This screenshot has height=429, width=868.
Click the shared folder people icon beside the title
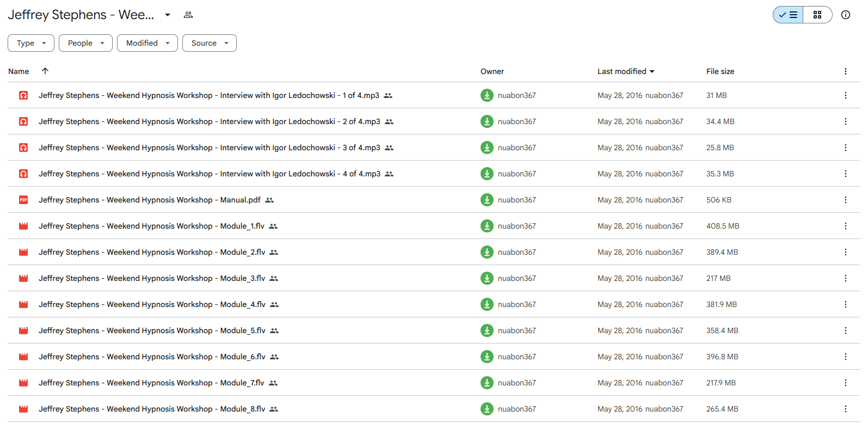pos(188,15)
